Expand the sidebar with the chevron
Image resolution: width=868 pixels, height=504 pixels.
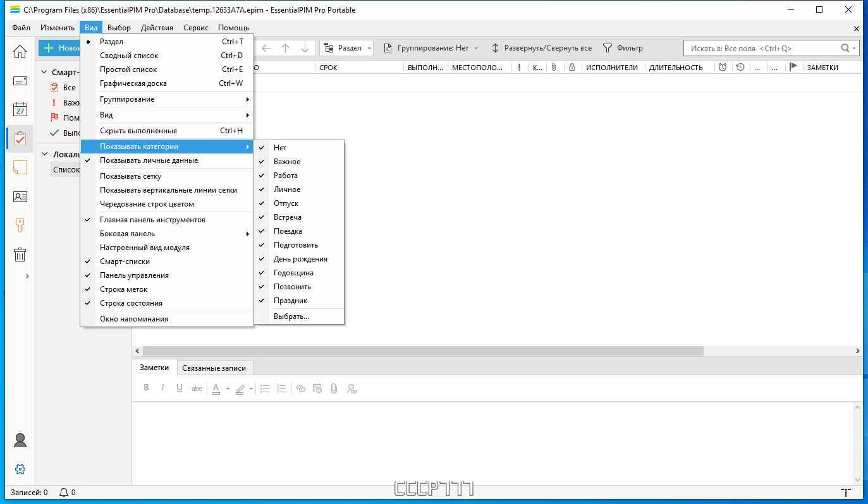pos(27,276)
